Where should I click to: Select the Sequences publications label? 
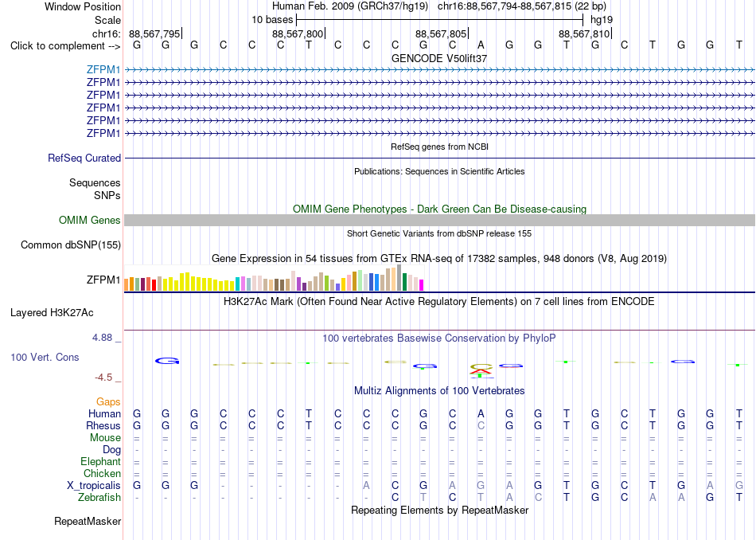tap(95, 183)
